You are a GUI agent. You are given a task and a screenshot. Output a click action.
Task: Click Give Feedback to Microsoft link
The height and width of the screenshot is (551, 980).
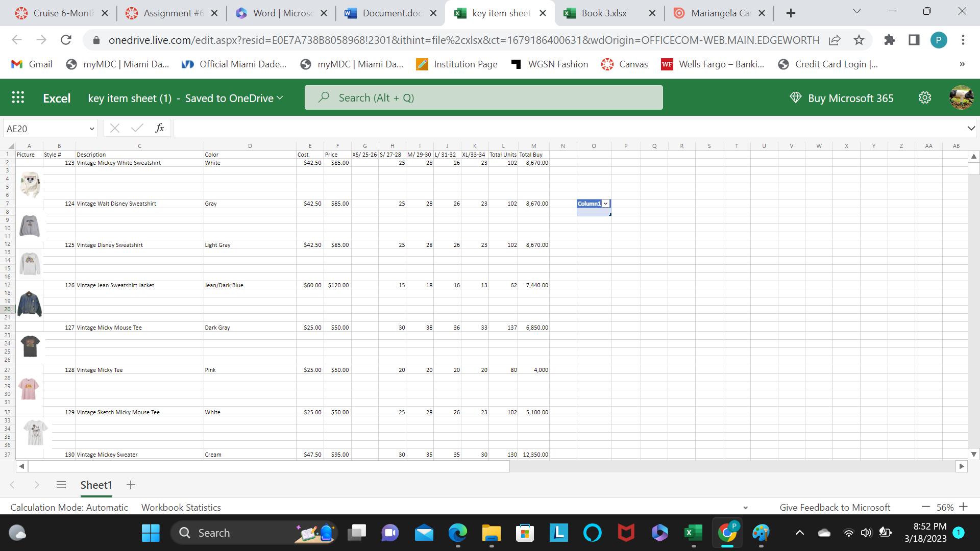pyautogui.click(x=835, y=507)
